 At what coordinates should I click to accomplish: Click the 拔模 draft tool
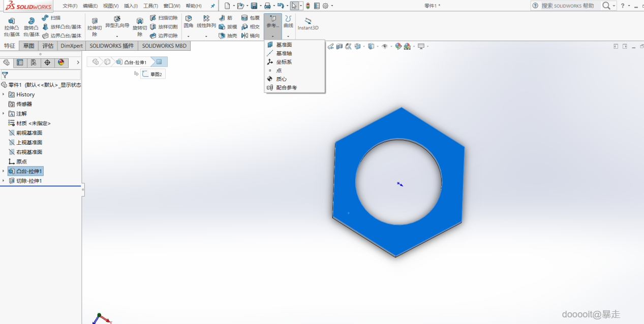[x=228, y=27]
